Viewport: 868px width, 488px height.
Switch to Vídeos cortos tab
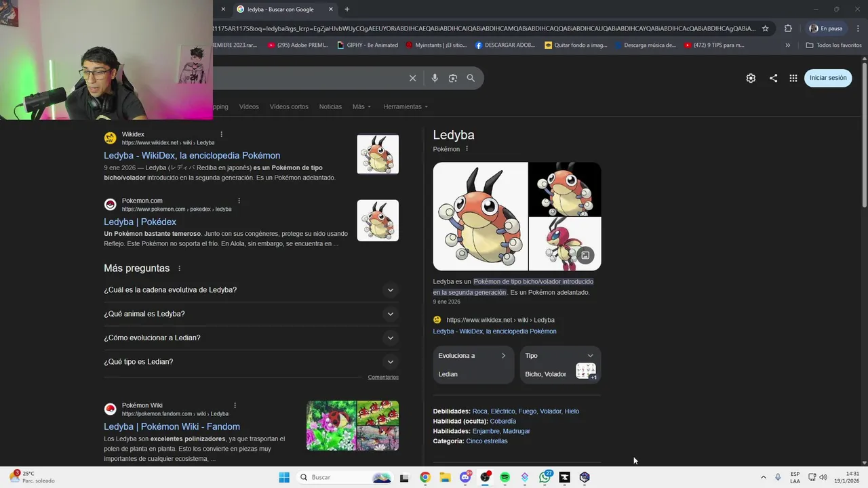(289, 106)
